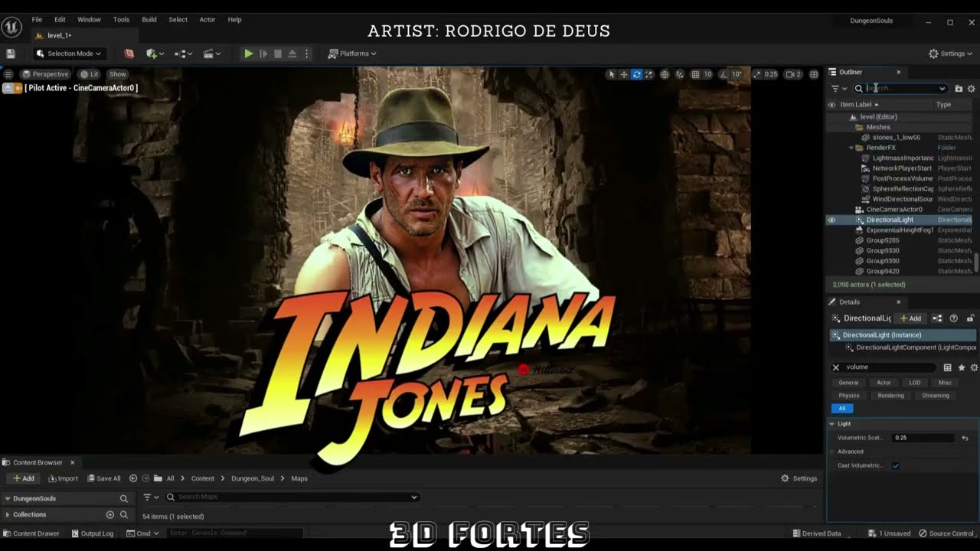Open the Outliner filter options
Image resolution: width=980 pixels, height=551 pixels.
(x=838, y=89)
